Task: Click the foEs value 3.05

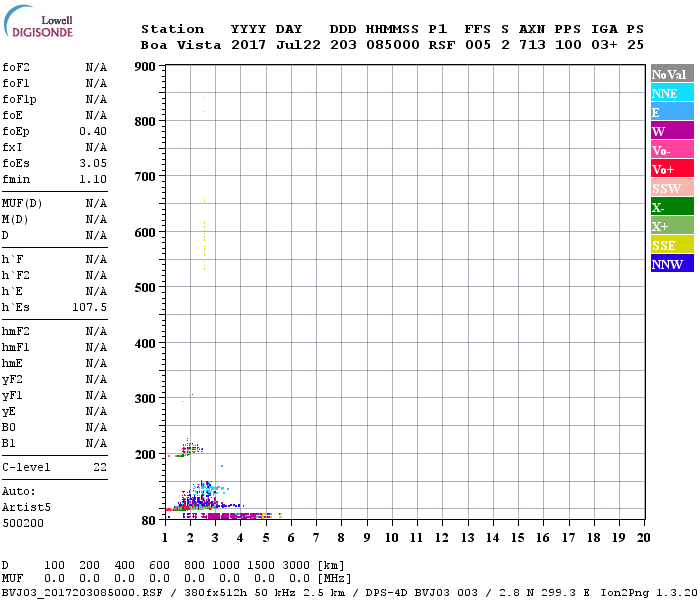Action: pyautogui.click(x=93, y=163)
